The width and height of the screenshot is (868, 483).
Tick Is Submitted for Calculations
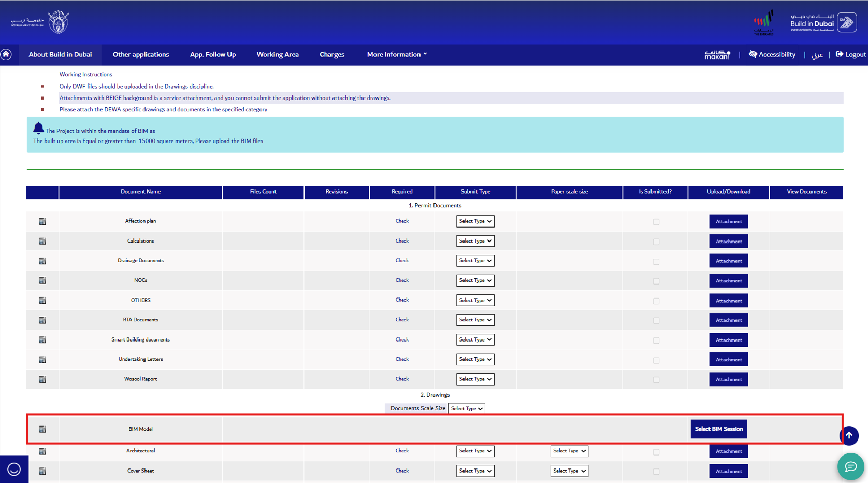pos(656,241)
